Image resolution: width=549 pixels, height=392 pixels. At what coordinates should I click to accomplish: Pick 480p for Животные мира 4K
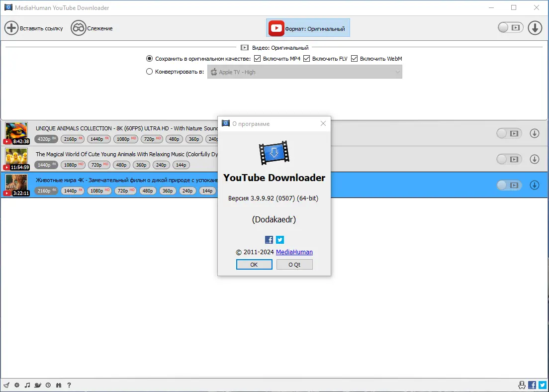[x=148, y=191]
